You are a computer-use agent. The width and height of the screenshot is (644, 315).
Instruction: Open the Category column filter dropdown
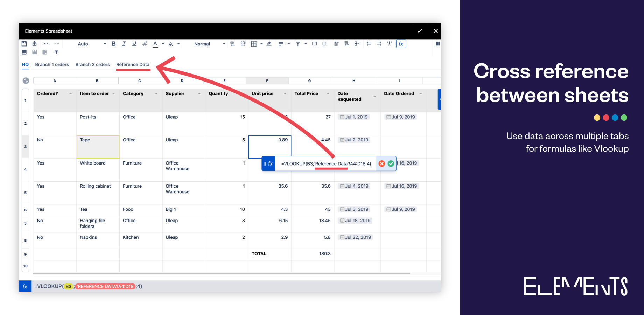pos(156,93)
